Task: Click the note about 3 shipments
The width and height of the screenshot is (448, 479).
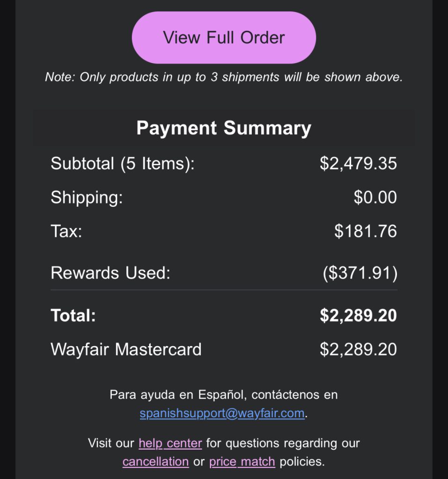Action: [x=224, y=77]
